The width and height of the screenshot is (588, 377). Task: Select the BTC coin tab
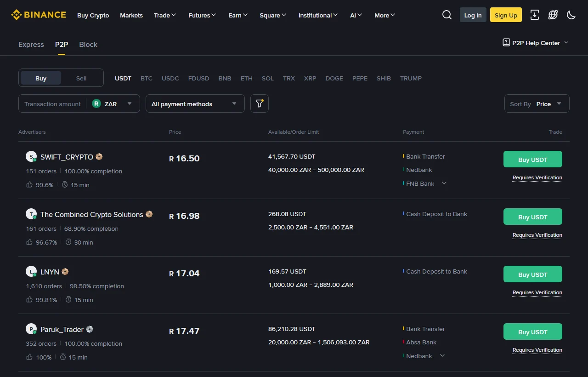click(x=147, y=78)
